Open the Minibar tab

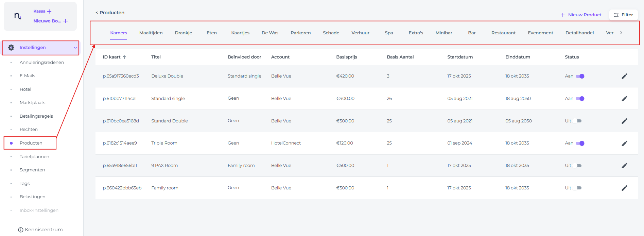pyautogui.click(x=443, y=33)
